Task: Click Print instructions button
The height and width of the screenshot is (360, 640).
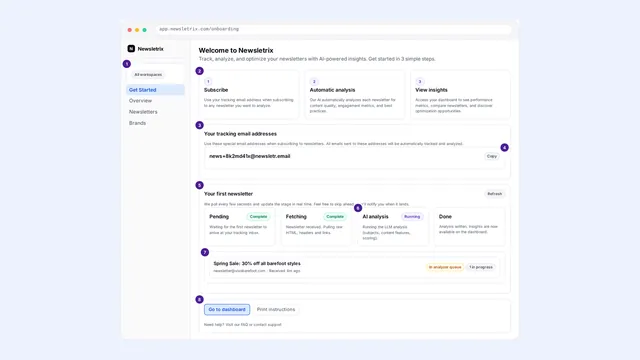Action: coord(276,309)
